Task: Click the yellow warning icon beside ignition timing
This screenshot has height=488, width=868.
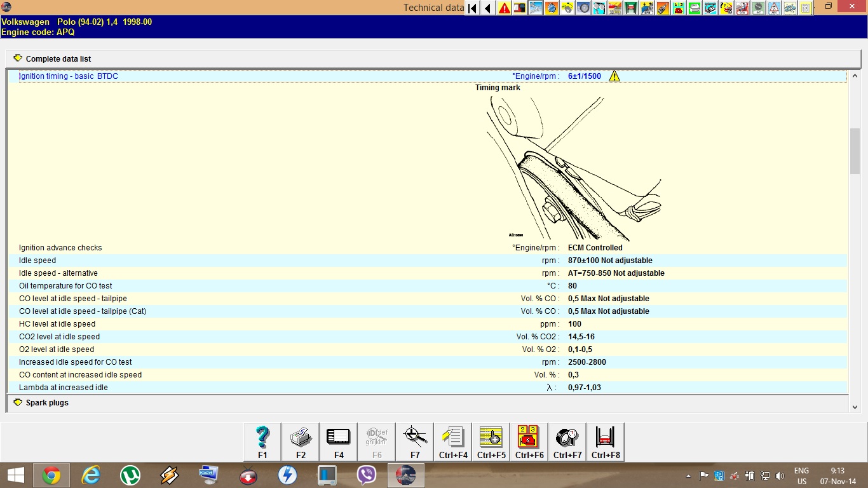Action: tap(614, 76)
